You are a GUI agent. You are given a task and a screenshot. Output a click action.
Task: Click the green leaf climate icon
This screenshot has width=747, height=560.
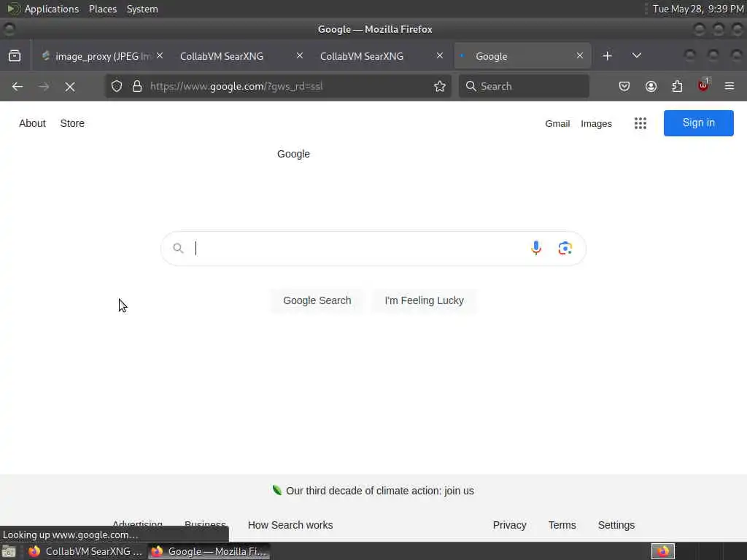pyautogui.click(x=276, y=490)
